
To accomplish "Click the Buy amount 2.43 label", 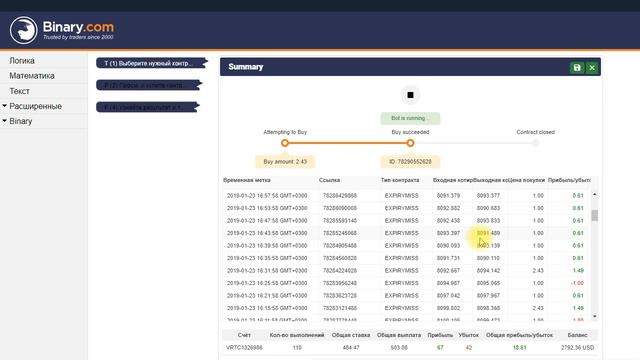I will tap(285, 162).
